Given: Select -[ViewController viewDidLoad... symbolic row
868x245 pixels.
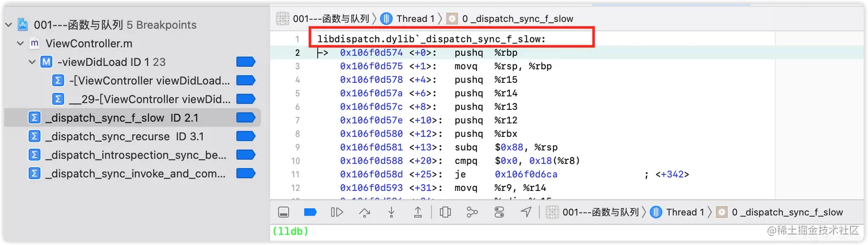Looking at the screenshot, I should coord(132,81).
